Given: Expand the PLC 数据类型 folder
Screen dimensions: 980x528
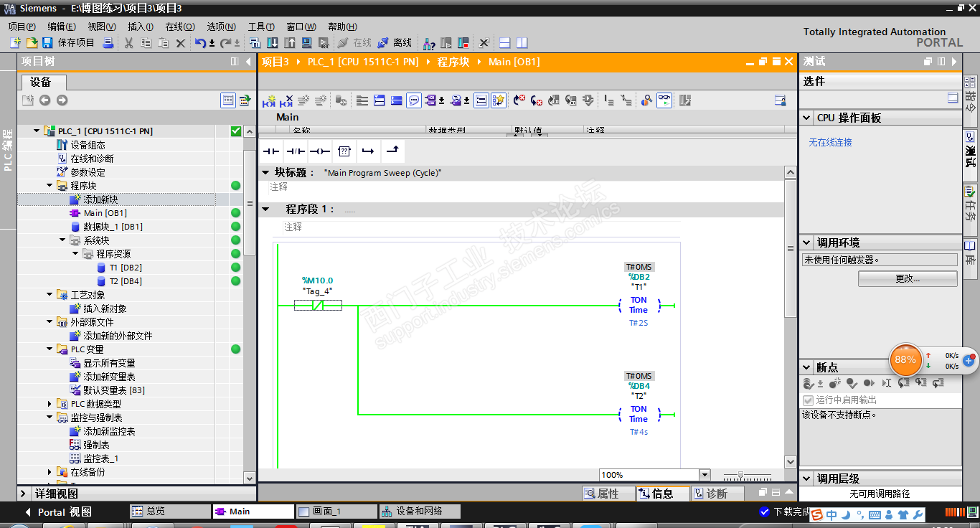Looking at the screenshot, I should click(x=50, y=404).
